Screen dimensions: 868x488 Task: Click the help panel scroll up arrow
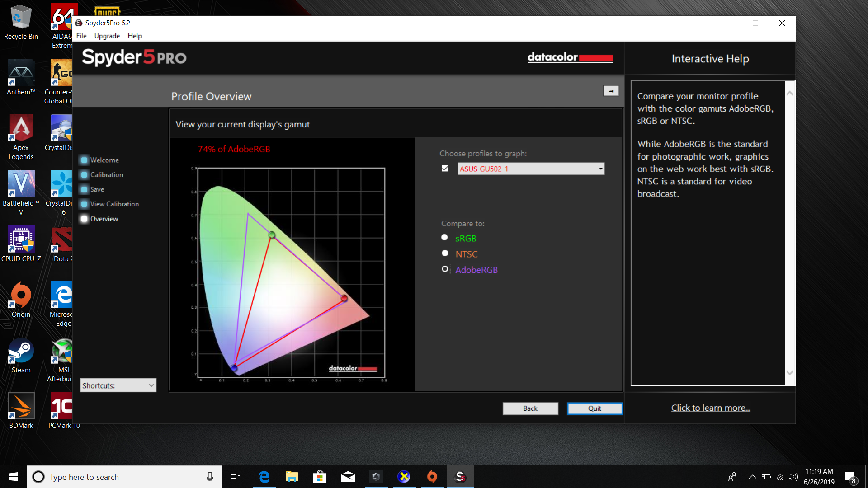pos(790,94)
